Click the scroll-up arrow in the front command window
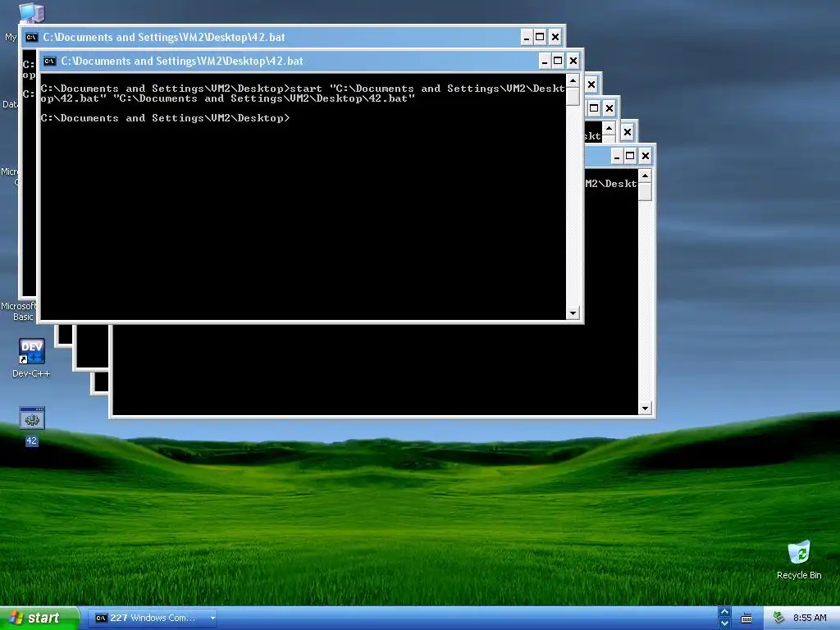Screen dimensions: 840x630 coord(573,81)
